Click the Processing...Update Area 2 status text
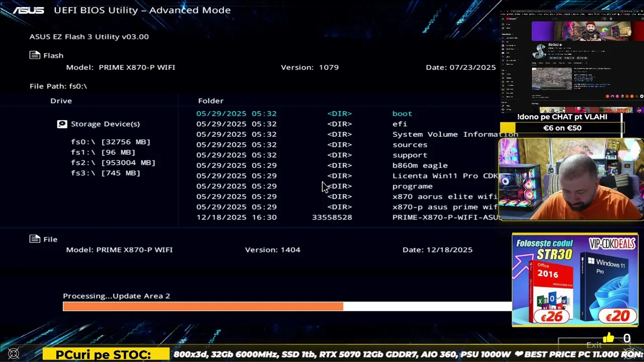644x362 pixels. pos(117,296)
